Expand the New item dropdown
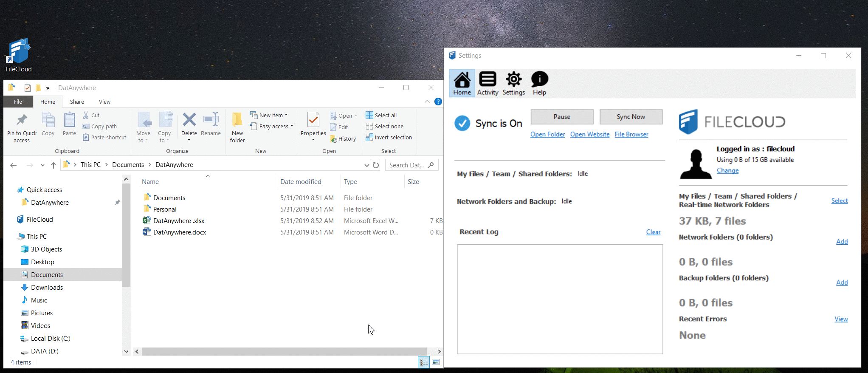Screen dimensions: 868x373 (x=269, y=115)
